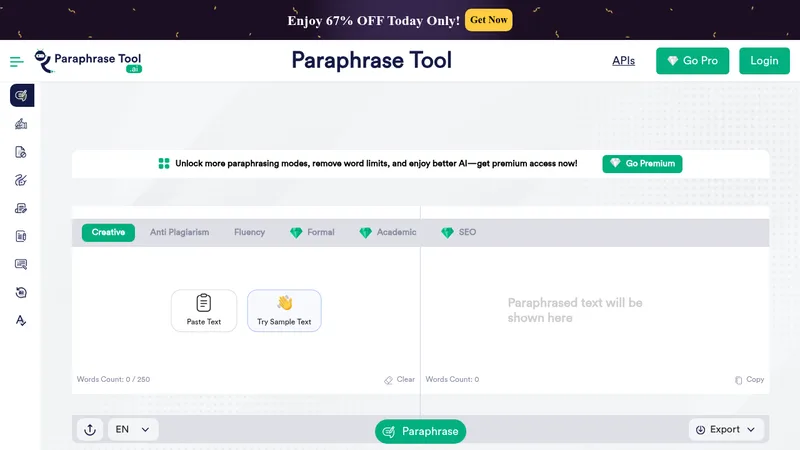The image size is (800, 450).
Task: Click the 'Paraphrase Tool' page heading
Action: [x=371, y=60]
